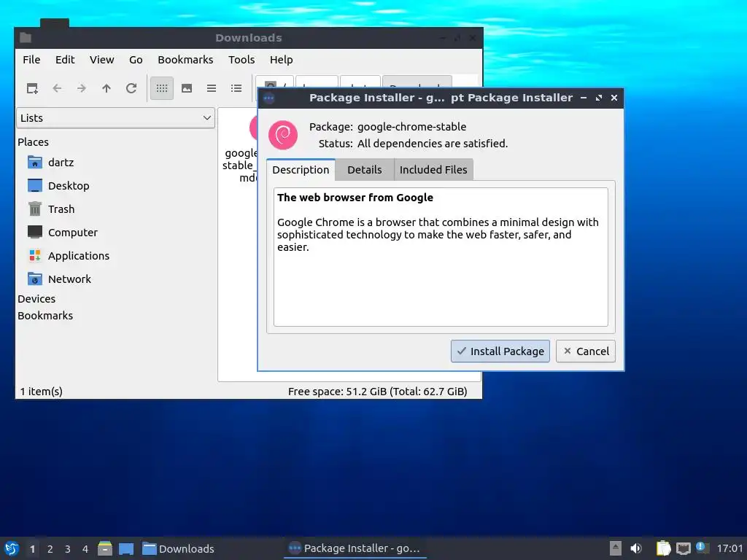Launch file manager from panel quicklaunch
This screenshot has width=747, height=560.
pos(105,548)
